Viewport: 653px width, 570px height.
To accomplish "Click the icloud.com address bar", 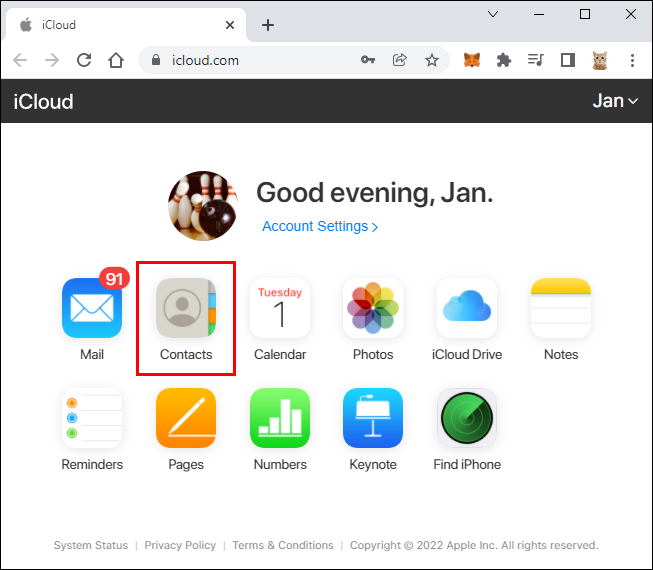I will [x=294, y=60].
